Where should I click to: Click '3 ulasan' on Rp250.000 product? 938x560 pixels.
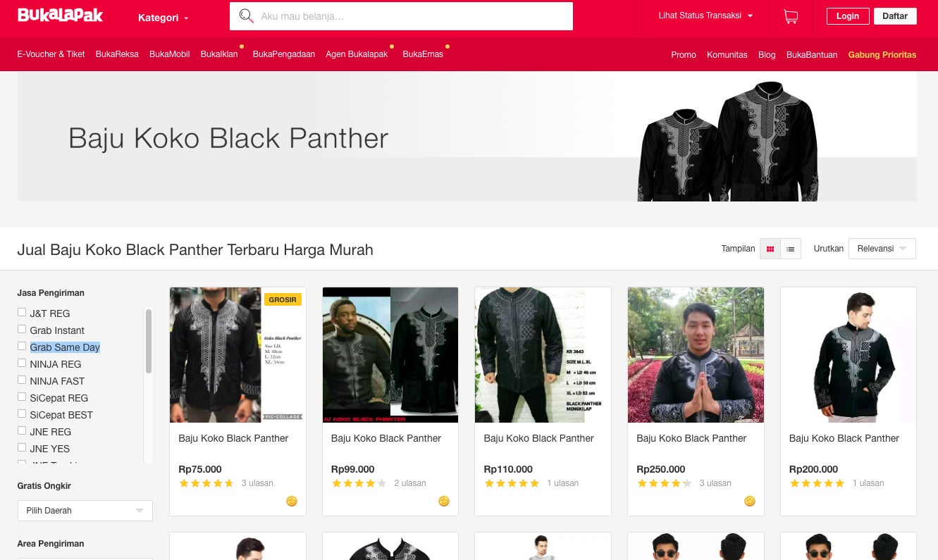tap(715, 483)
